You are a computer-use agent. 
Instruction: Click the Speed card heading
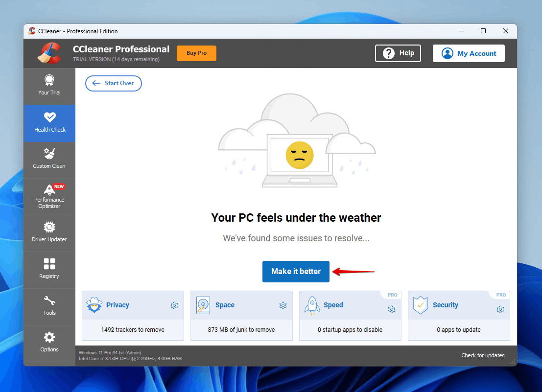pos(333,305)
